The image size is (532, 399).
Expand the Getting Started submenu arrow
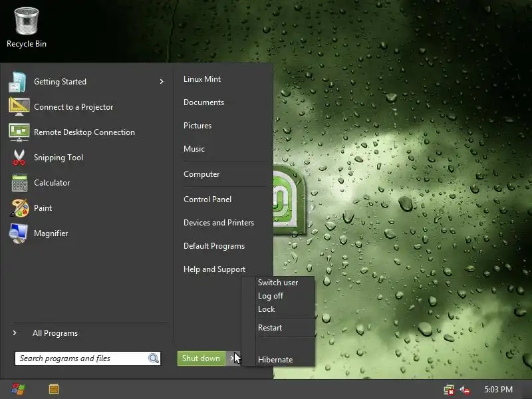point(162,81)
